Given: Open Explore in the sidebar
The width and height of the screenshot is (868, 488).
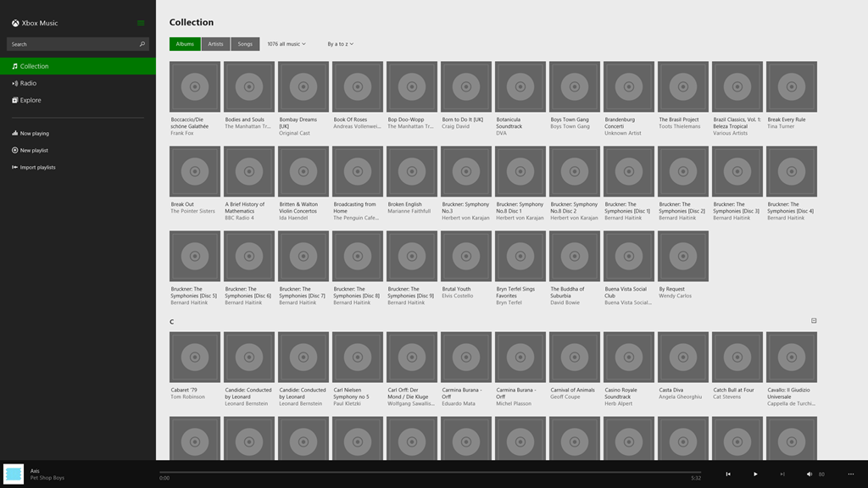Looking at the screenshot, I should [x=31, y=100].
